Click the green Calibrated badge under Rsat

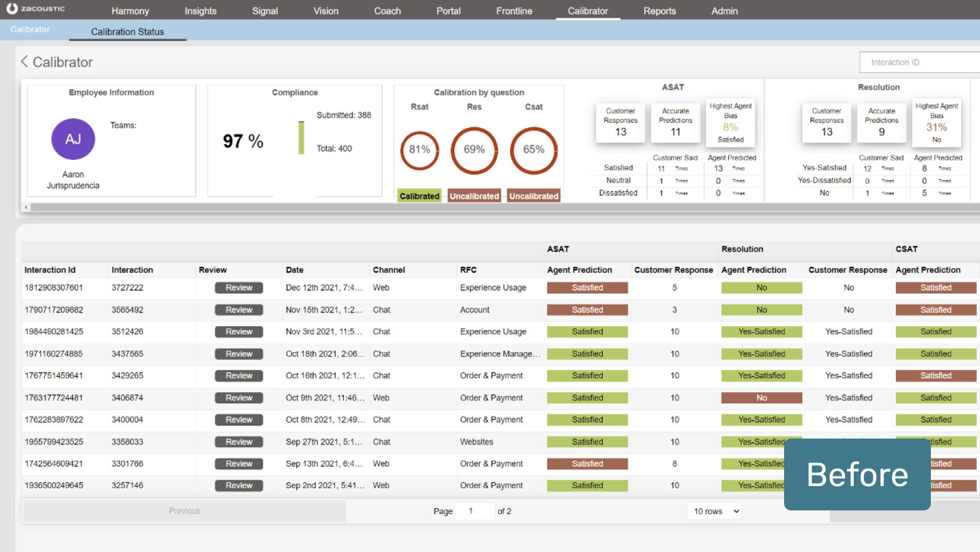click(x=419, y=196)
